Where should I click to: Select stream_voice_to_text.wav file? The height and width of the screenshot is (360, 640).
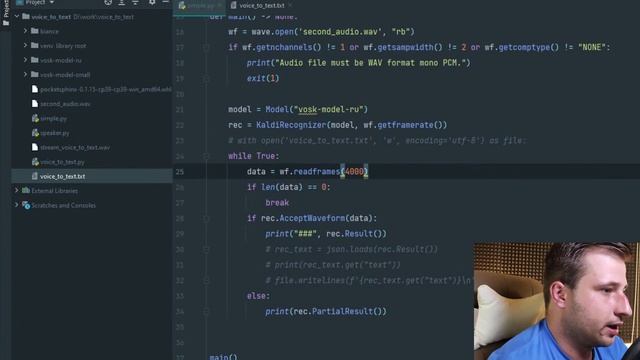point(75,147)
